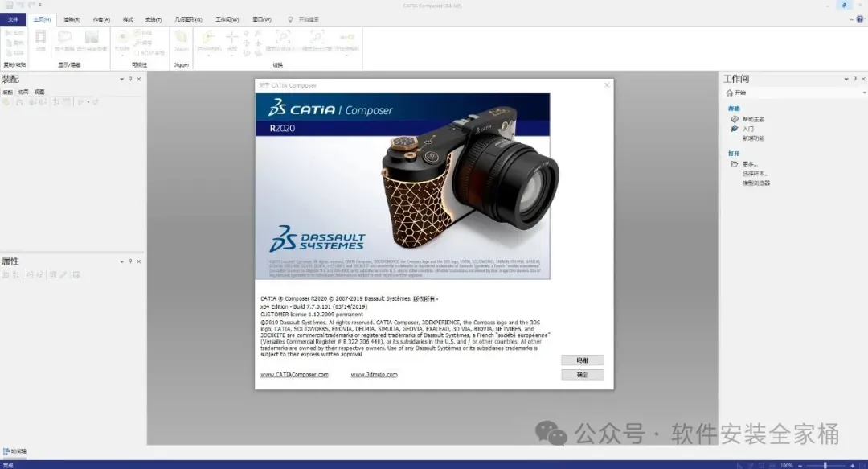
Task: Close the 属性 properties panel
Action: 139,261
